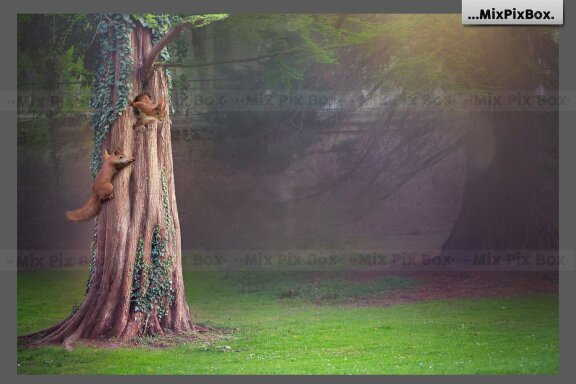Click the MixPixBox label badge

512,12
